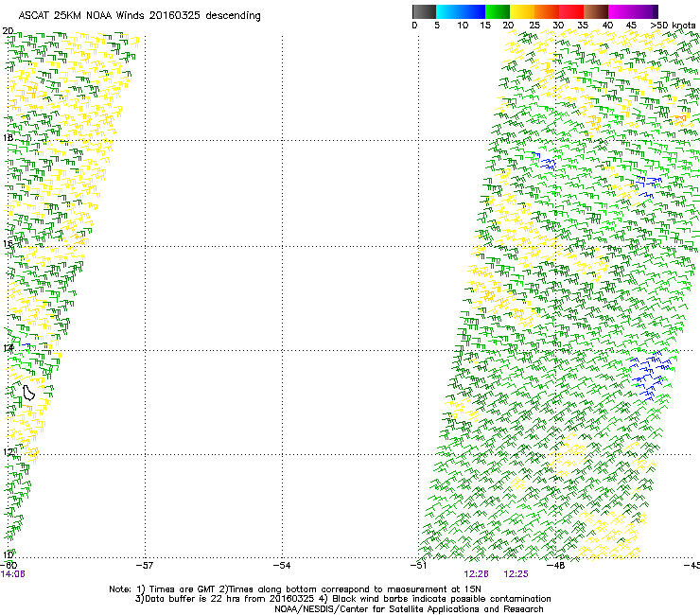Click the blue wind barbs just below 18N
The image size is (700, 615).
[x=544, y=161]
